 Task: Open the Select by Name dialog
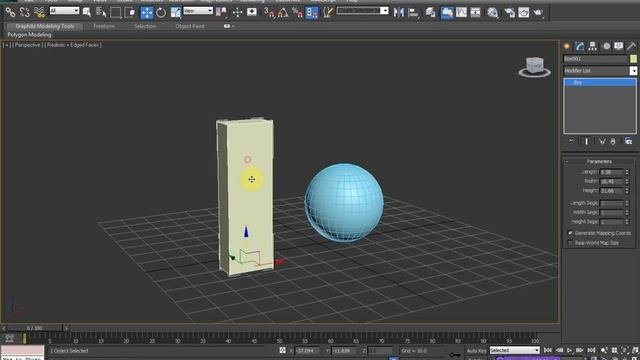click(101, 13)
